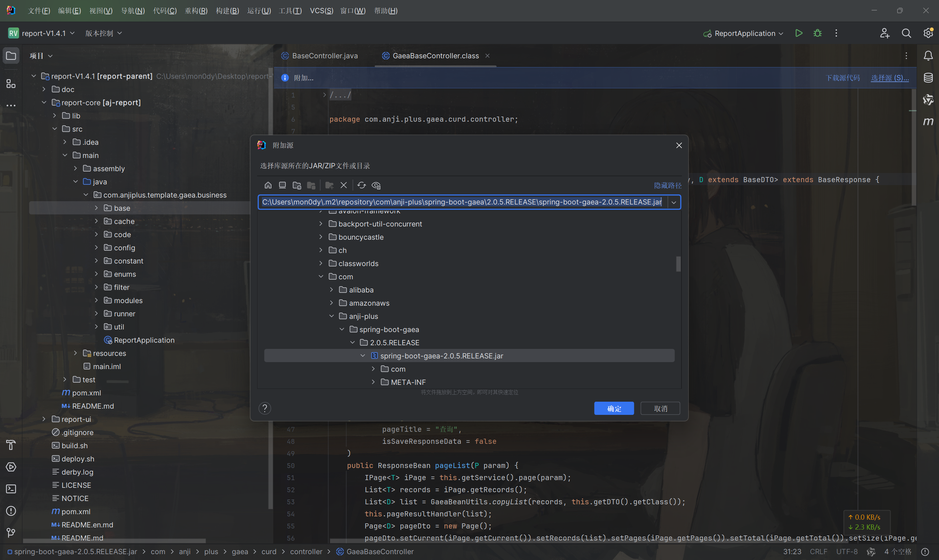
Task: Open the Git tool window icon
Action: click(x=11, y=533)
